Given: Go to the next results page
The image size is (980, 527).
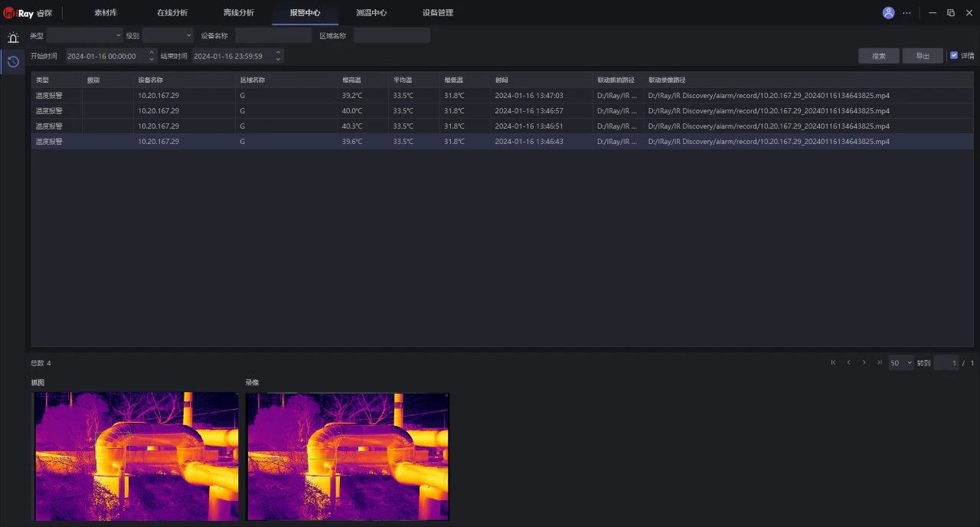Looking at the screenshot, I should pos(864,362).
